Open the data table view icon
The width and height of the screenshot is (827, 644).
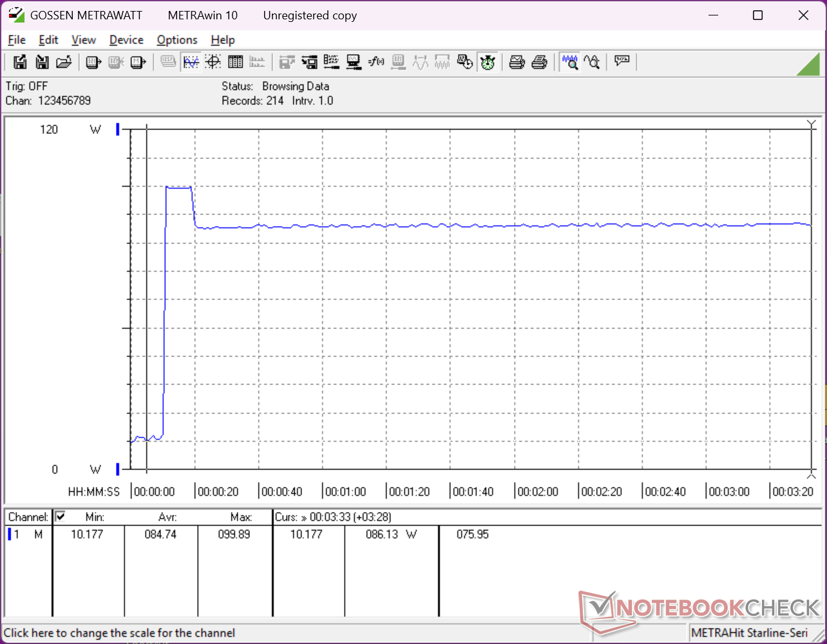coord(235,62)
